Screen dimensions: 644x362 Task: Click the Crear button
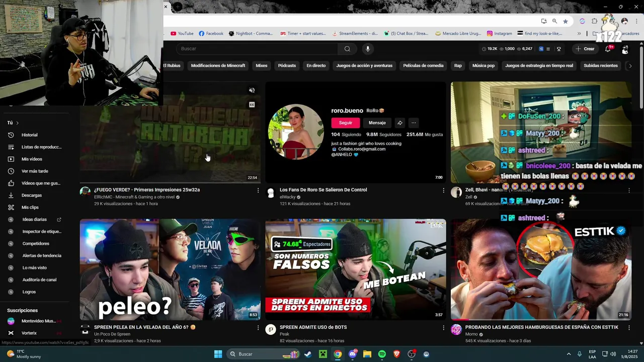tap(585, 49)
